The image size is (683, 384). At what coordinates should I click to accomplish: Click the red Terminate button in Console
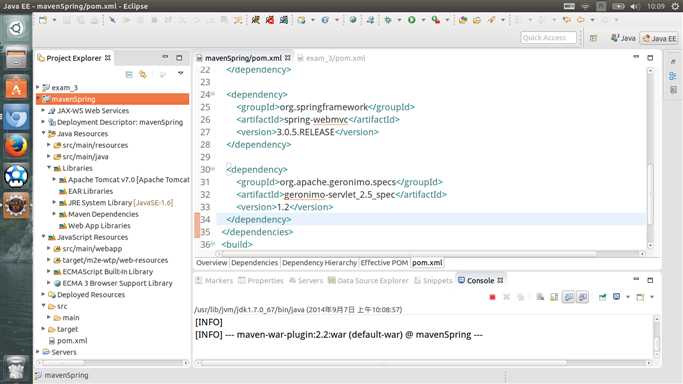click(492, 297)
